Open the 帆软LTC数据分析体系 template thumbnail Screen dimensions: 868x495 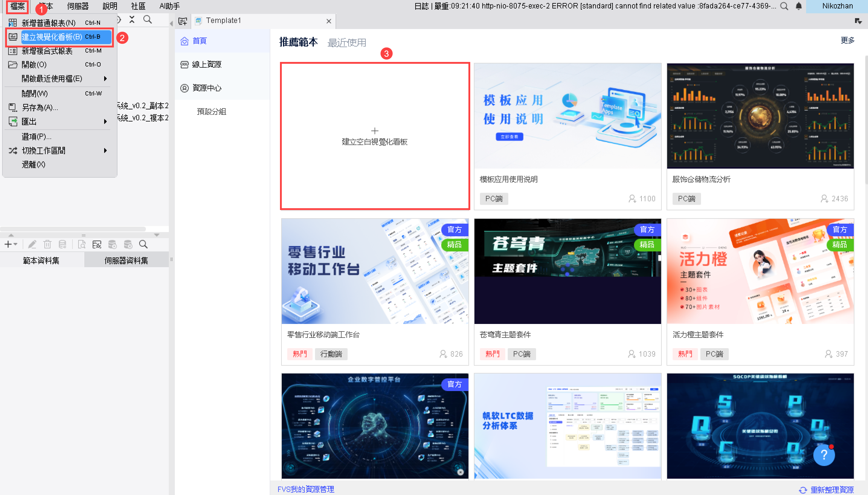click(567, 426)
